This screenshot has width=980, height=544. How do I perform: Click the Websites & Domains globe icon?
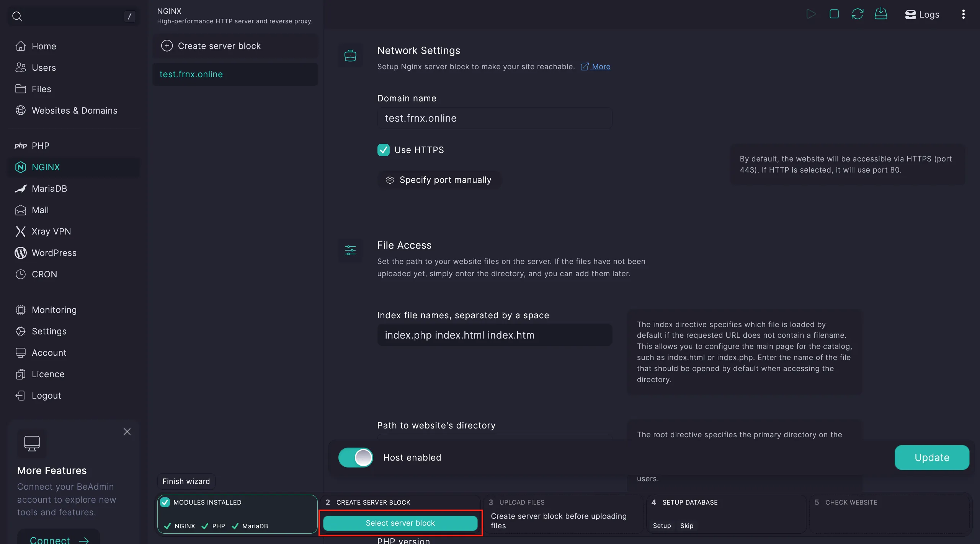(21, 111)
